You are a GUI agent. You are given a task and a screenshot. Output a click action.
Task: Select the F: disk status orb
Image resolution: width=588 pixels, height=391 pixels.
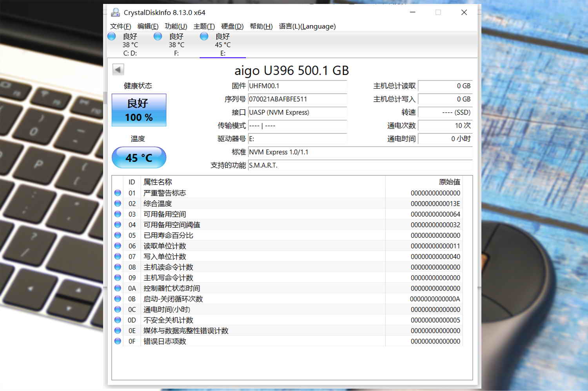click(158, 36)
